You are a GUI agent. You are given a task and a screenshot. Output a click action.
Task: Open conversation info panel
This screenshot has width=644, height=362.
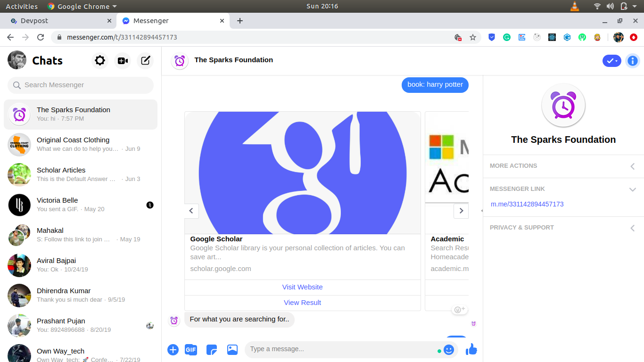click(x=633, y=61)
